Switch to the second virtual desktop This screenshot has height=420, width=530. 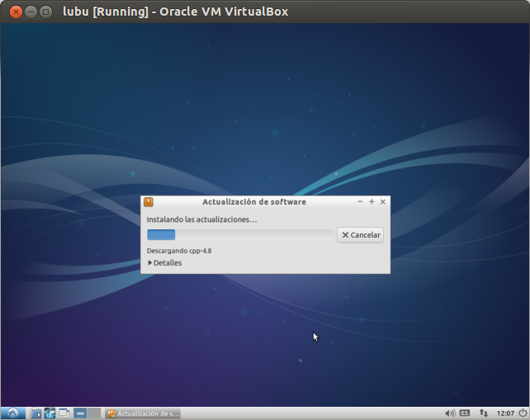coord(94,413)
